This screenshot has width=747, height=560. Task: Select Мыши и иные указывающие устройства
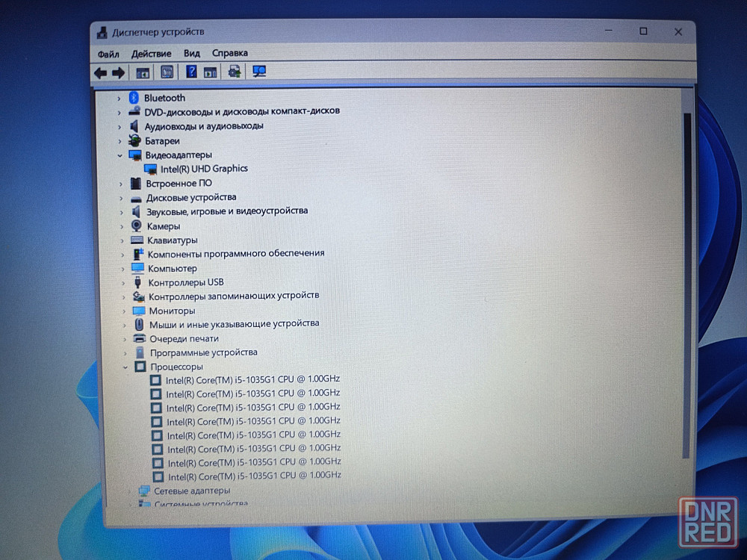(x=235, y=324)
